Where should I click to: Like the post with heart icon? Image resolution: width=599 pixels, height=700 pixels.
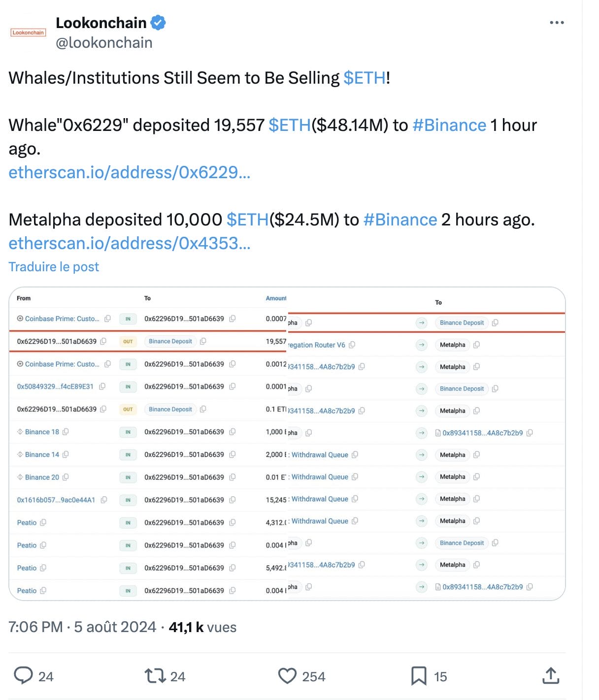point(287,676)
